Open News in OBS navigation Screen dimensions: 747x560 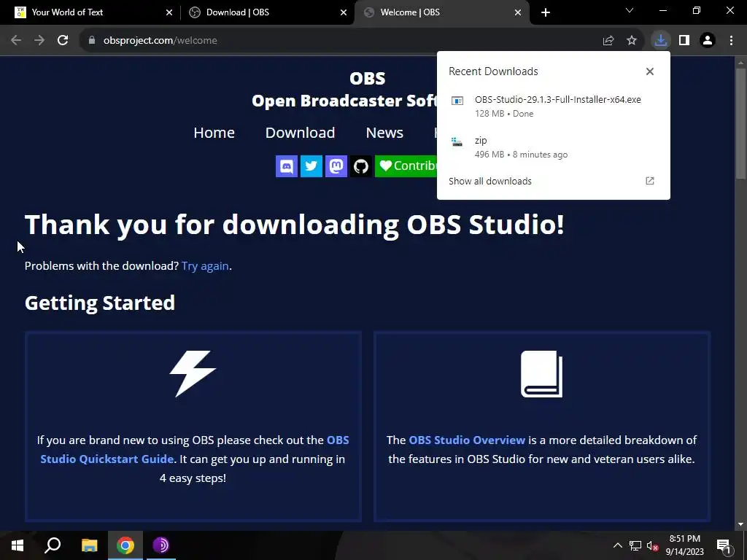(384, 133)
